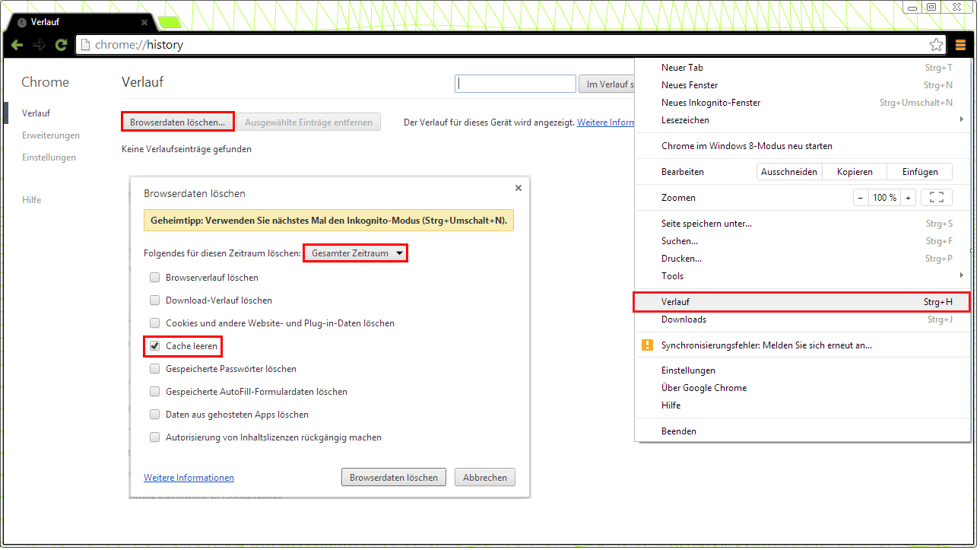Check Gespeicherte Passwörter löschen

point(154,368)
